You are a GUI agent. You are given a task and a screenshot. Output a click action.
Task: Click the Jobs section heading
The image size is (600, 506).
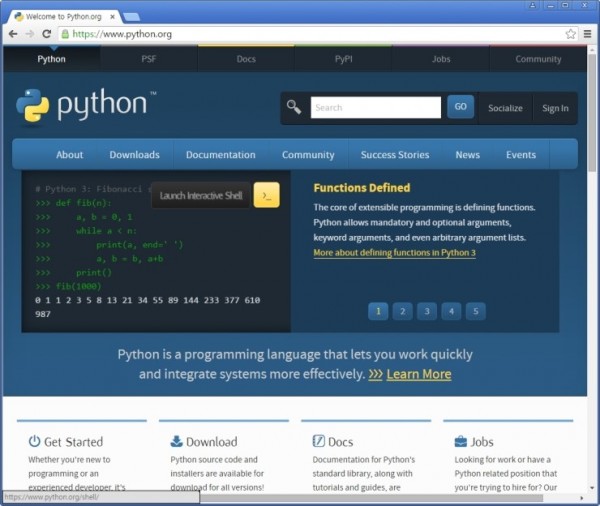482,442
